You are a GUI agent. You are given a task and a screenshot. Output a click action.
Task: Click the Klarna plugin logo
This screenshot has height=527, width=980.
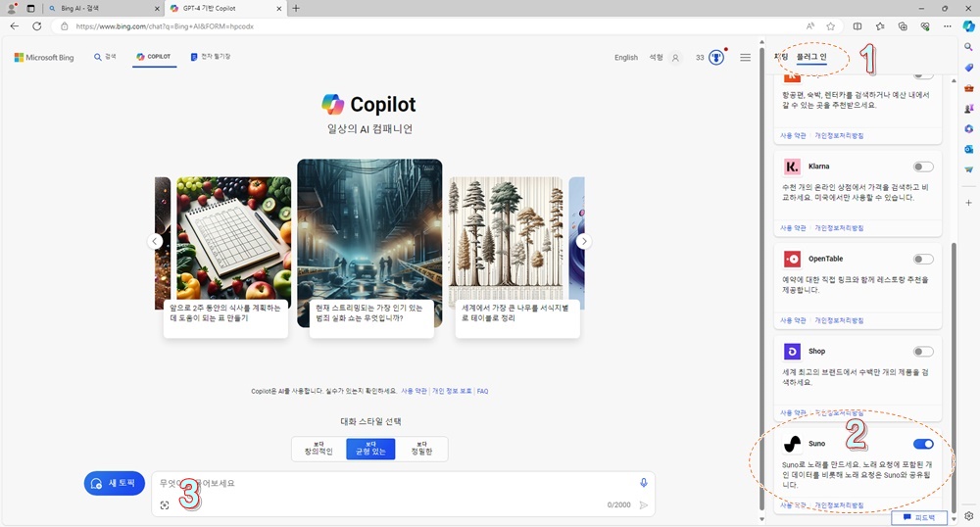792,167
